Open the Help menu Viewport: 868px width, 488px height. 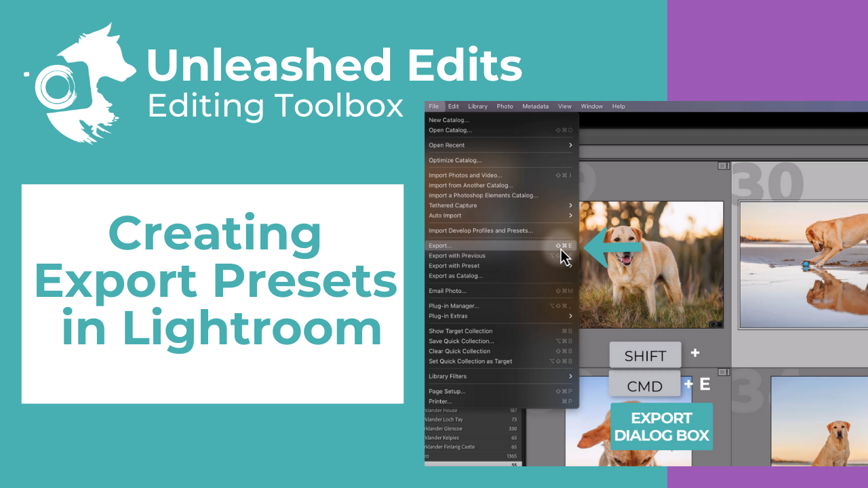(618, 106)
